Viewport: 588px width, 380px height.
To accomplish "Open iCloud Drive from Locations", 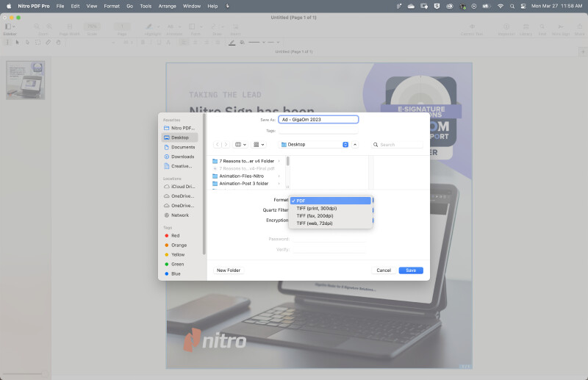I will pyautogui.click(x=182, y=187).
